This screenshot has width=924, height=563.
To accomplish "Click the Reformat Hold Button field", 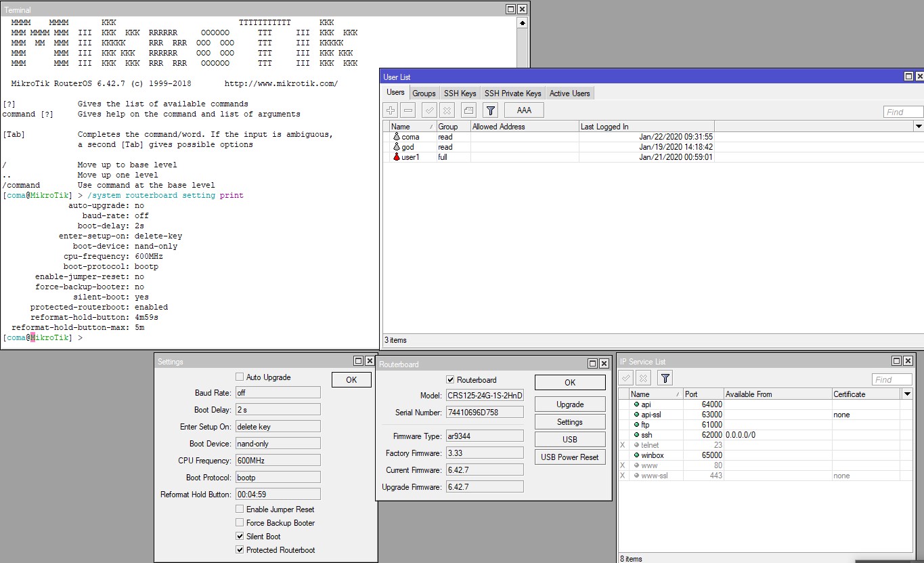I will [x=278, y=494].
